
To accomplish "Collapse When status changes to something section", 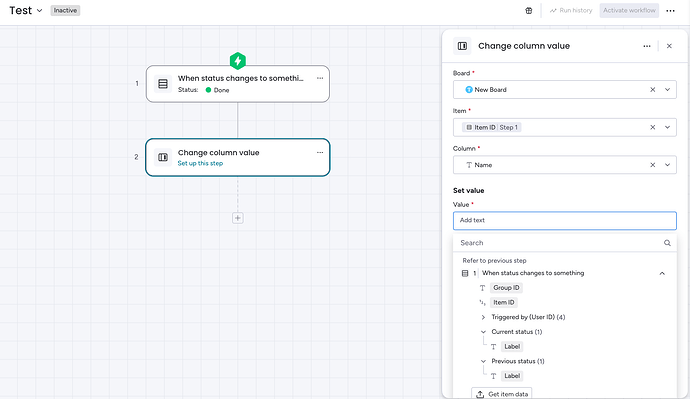I will 662,273.
